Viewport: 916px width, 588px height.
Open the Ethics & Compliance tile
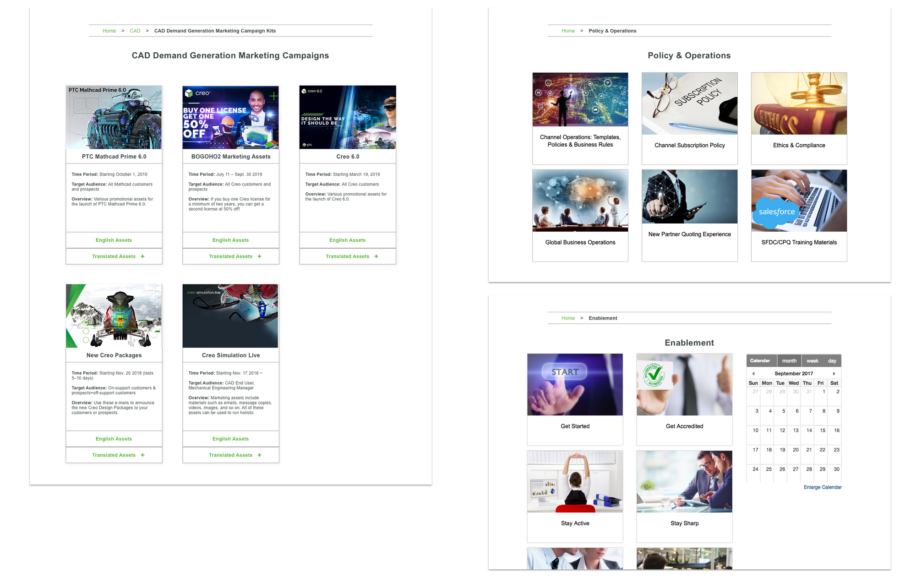tap(799, 118)
